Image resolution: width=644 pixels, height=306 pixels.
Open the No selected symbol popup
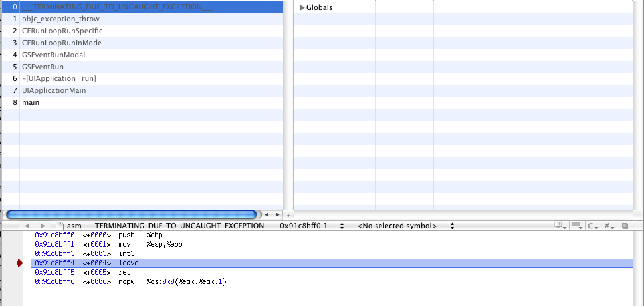pyautogui.click(x=405, y=226)
